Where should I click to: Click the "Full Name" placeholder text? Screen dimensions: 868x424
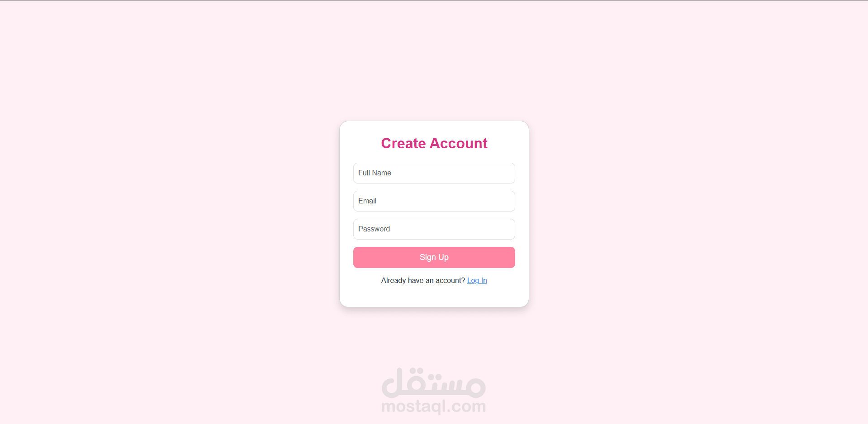(375, 173)
